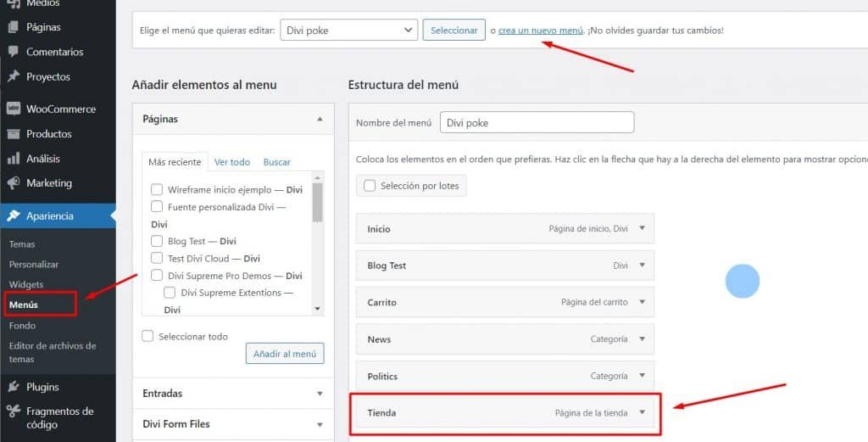This screenshot has height=442, width=868.
Task: Expand the Carrito menu item arrow
Action: (x=643, y=302)
